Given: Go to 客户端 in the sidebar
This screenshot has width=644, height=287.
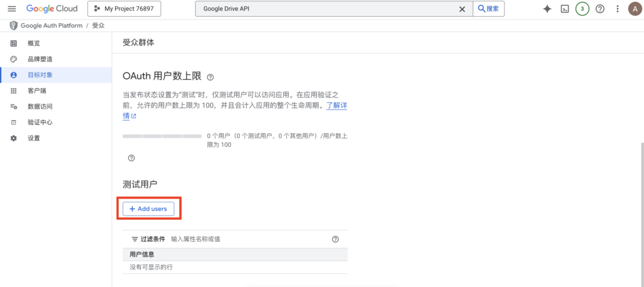Looking at the screenshot, I should click(x=36, y=90).
